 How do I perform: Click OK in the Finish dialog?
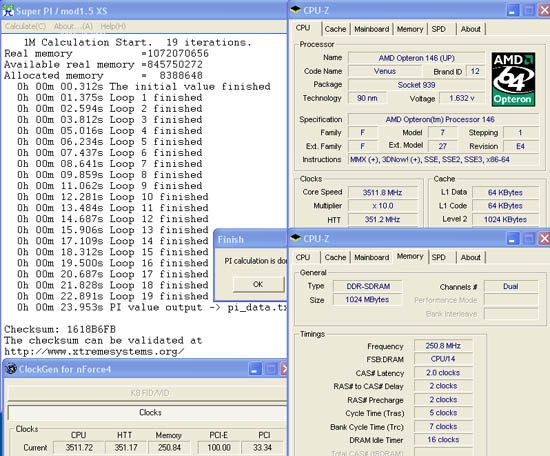(258, 284)
